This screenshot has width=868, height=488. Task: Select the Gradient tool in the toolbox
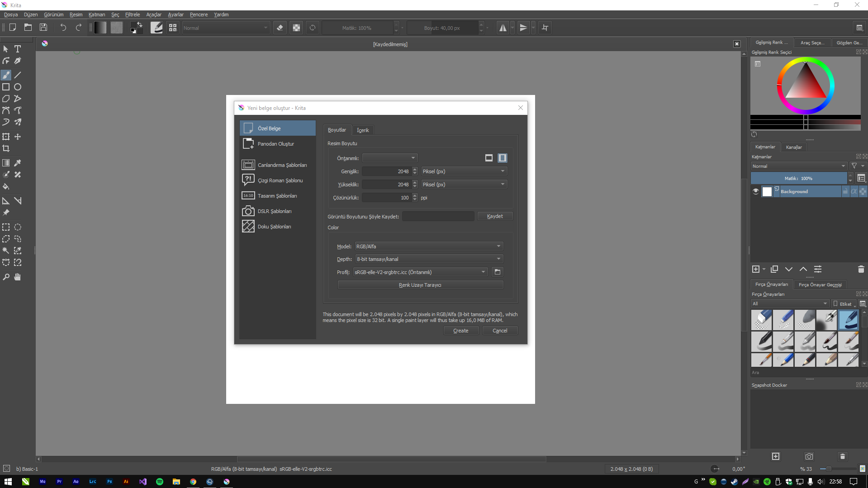(x=6, y=163)
